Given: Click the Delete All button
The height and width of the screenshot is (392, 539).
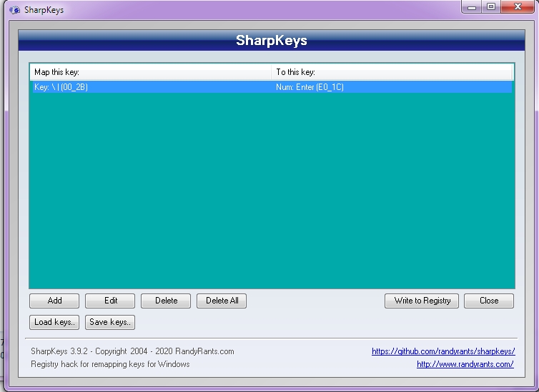Looking at the screenshot, I should [222, 301].
